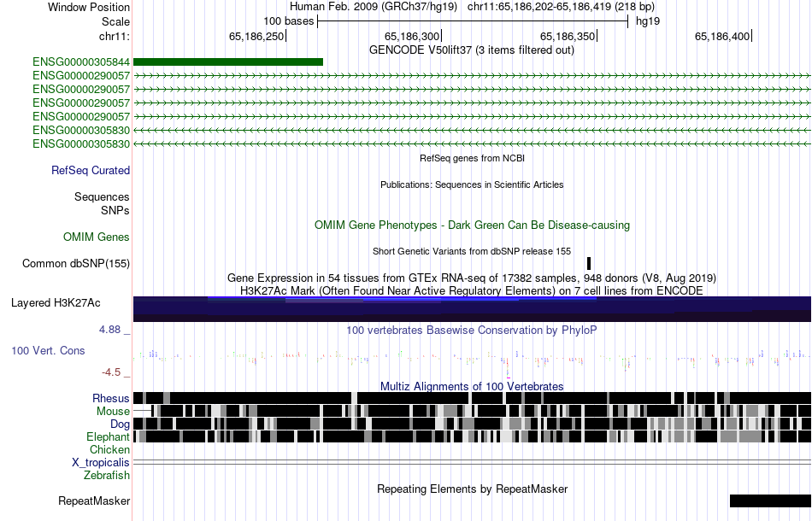The image size is (812, 521).
Task: Open the OMIM Genes track label
Action: pyautogui.click(x=97, y=237)
